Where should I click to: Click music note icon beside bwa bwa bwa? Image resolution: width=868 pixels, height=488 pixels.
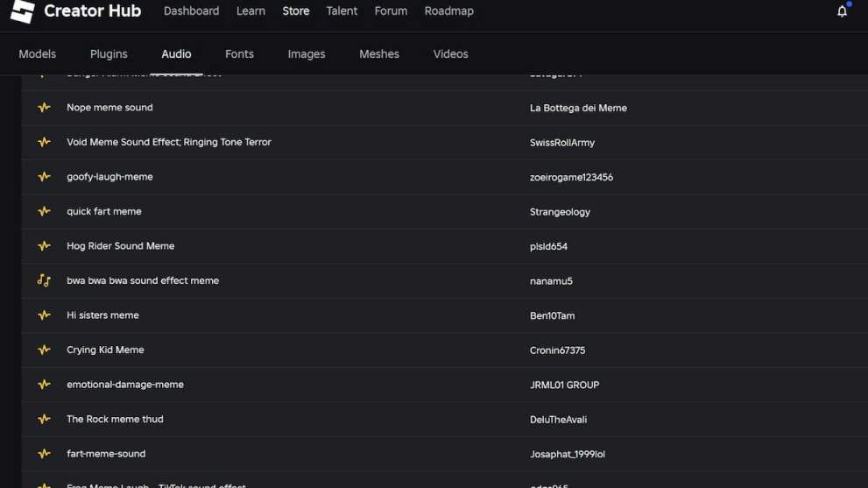[x=44, y=280]
